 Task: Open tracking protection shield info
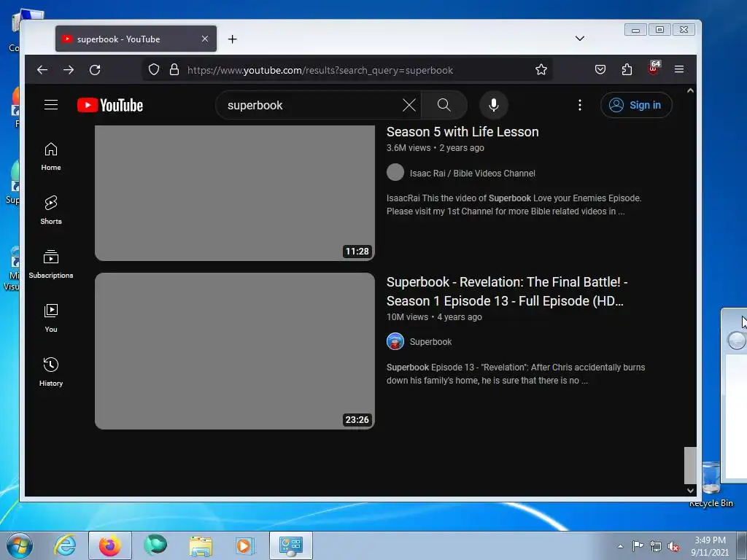point(153,70)
